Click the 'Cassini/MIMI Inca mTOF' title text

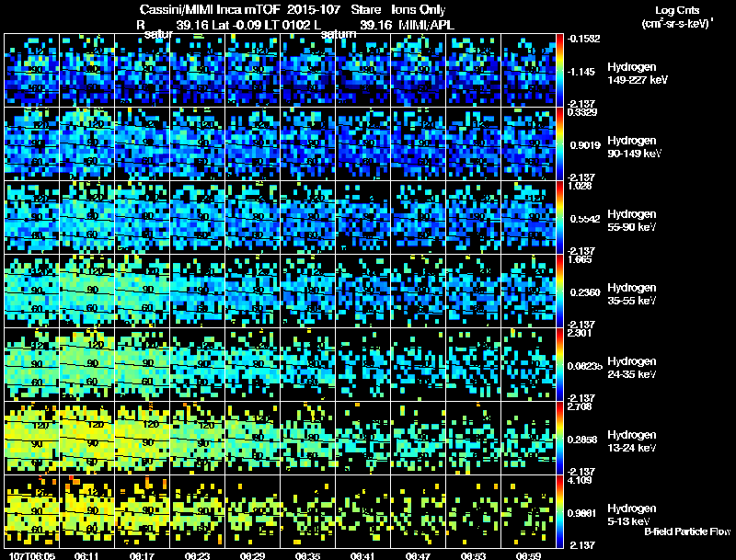210,9
